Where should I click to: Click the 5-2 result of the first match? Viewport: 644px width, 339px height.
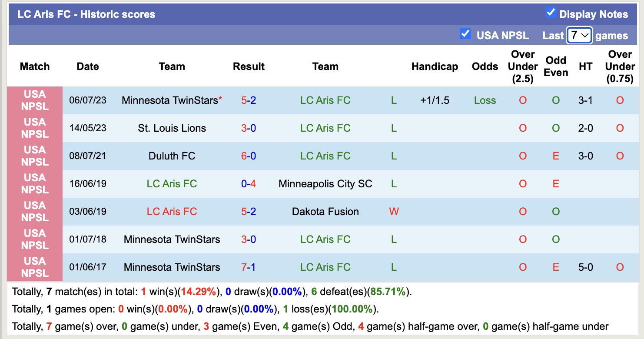click(249, 100)
